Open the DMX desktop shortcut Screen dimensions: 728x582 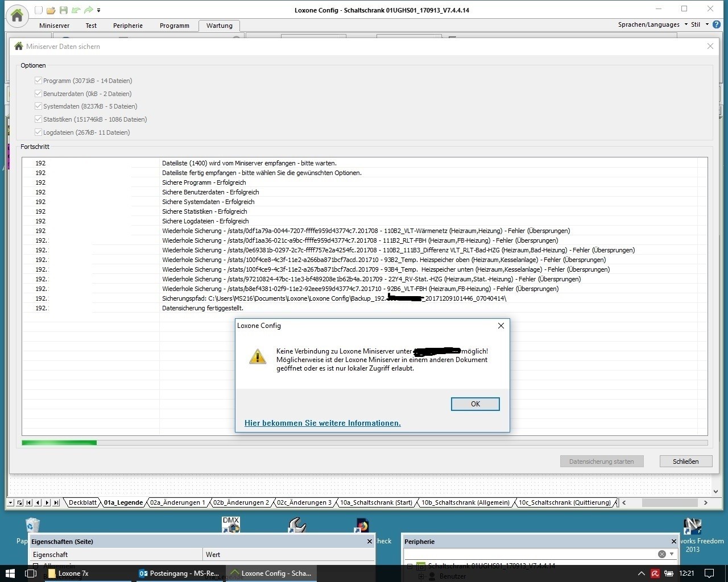point(231,525)
